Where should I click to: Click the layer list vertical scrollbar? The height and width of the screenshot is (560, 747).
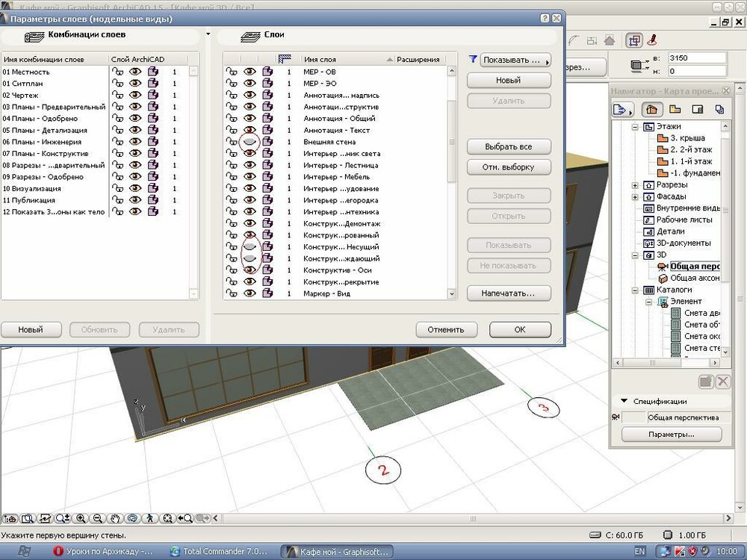(x=451, y=142)
